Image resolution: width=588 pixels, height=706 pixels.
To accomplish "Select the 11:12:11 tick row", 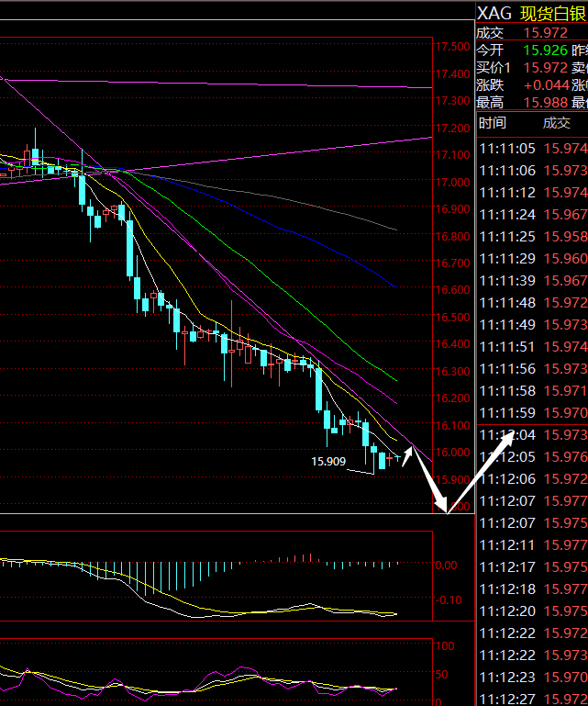I will tap(532, 544).
